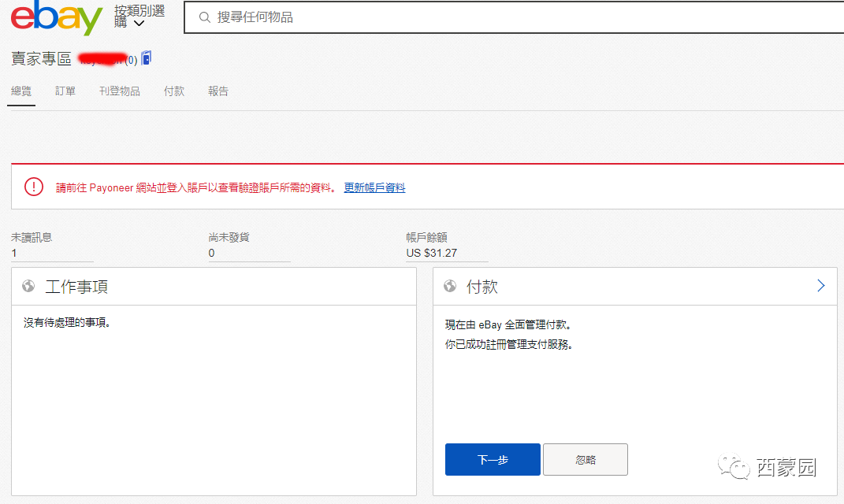Screen dimensions: 844x504
Task: Click the eBay logo
Action: click(57, 17)
